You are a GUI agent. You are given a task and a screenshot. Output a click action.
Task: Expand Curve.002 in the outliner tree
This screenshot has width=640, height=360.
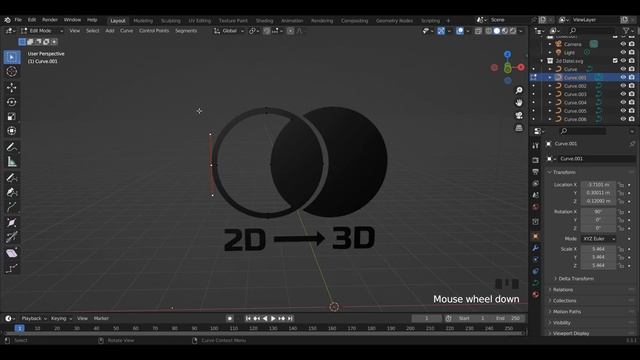[x=550, y=86]
